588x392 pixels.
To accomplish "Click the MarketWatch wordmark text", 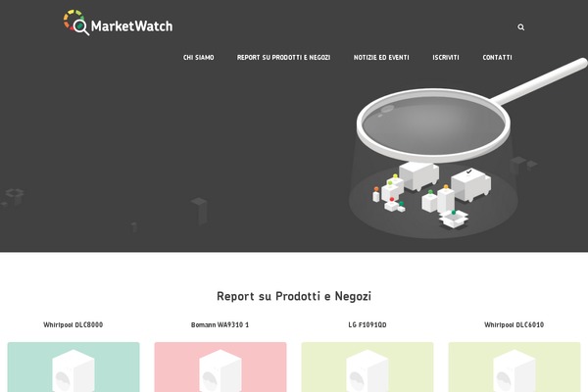I will 131,25.
